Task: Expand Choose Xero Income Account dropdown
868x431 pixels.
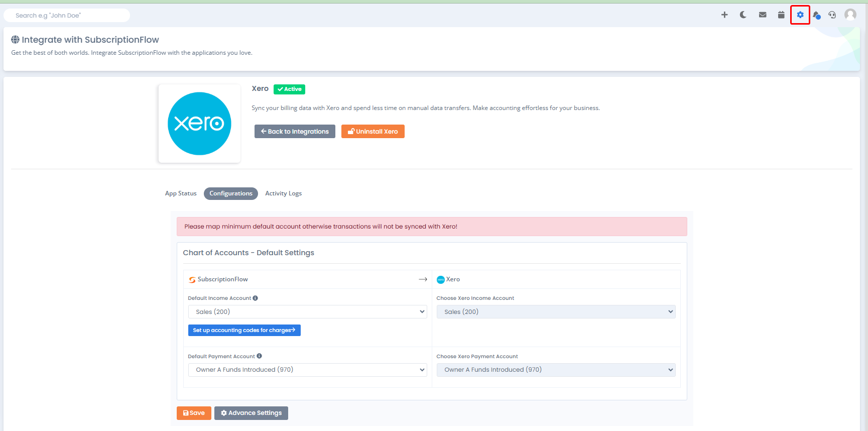Action: (x=556, y=312)
